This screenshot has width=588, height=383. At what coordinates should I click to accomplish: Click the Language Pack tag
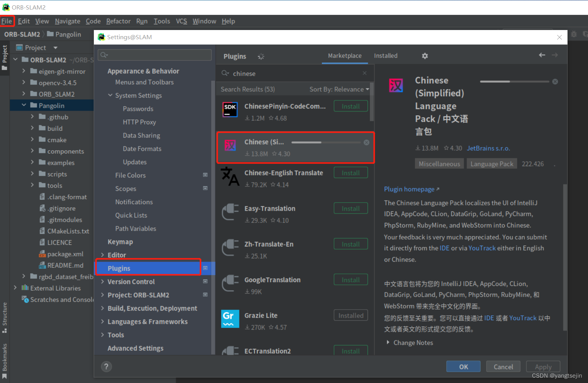pyautogui.click(x=492, y=164)
